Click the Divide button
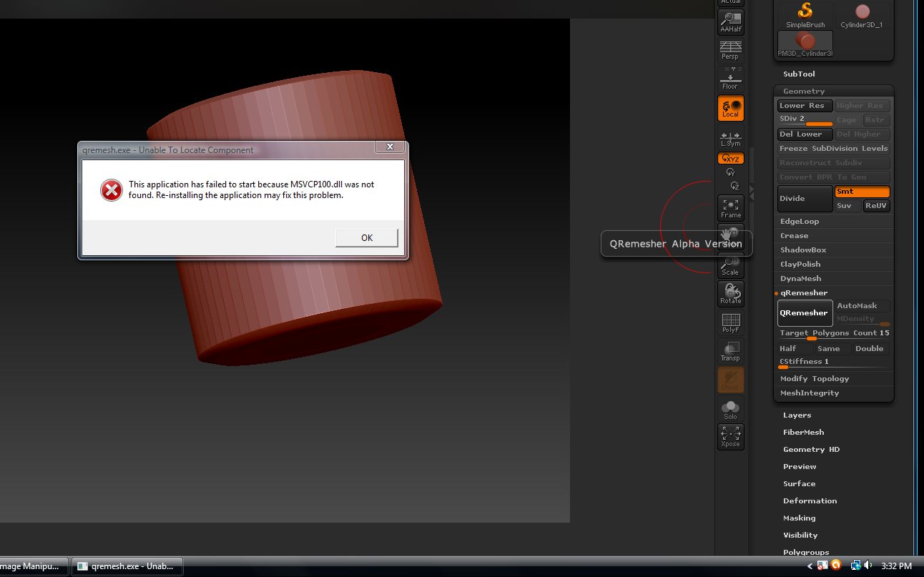924x577 pixels. tap(805, 199)
